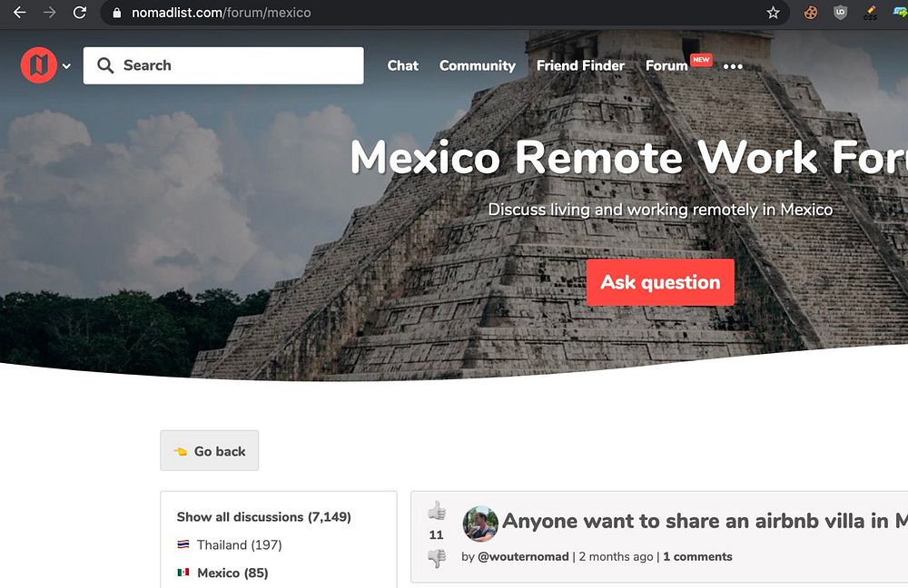Click the Nomad List red logo
Image resolution: width=908 pixels, height=588 pixels.
(x=39, y=65)
